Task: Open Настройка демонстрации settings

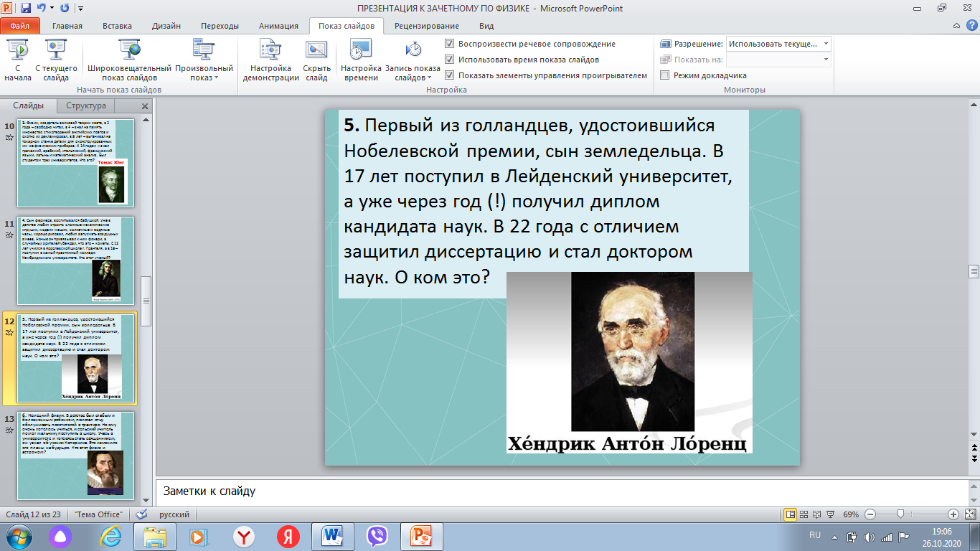Action: (270, 60)
